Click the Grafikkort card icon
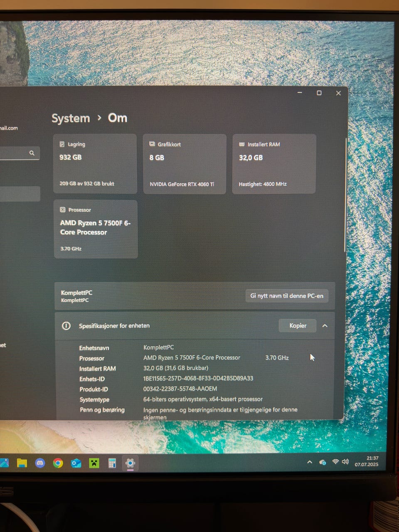The image size is (399, 532). point(152,144)
